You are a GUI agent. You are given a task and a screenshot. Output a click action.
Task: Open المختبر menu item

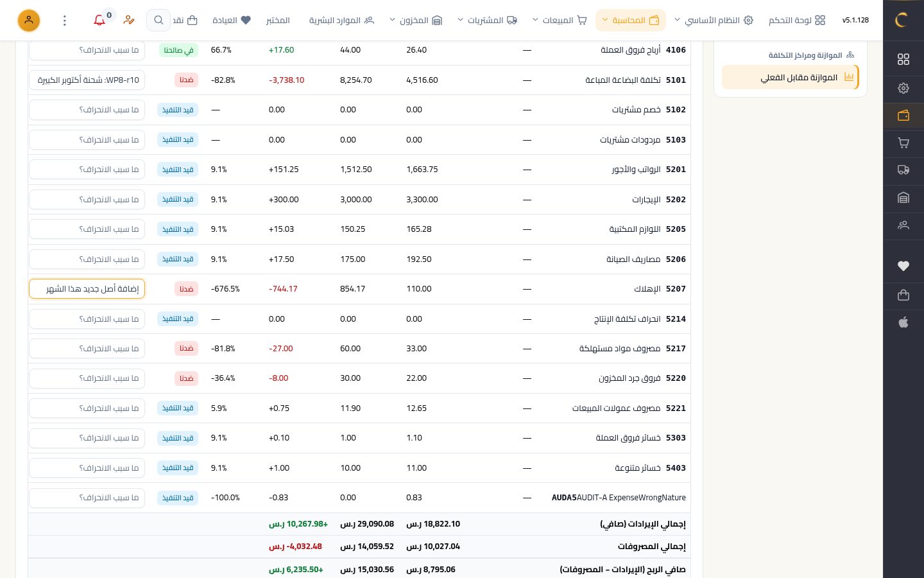[x=278, y=21]
